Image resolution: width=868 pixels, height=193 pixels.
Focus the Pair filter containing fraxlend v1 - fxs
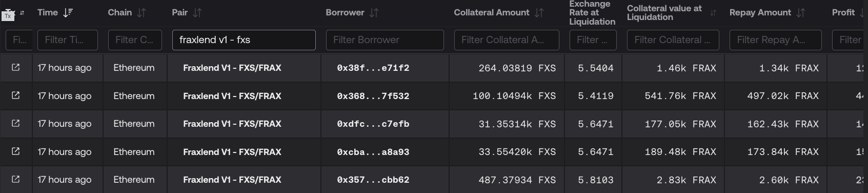click(x=244, y=40)
